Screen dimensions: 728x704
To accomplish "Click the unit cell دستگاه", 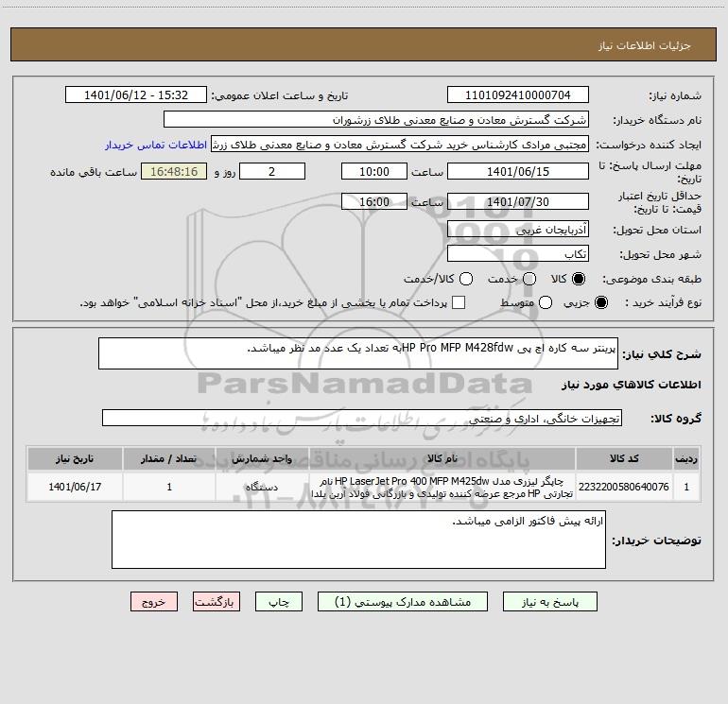I will (262, 487).
